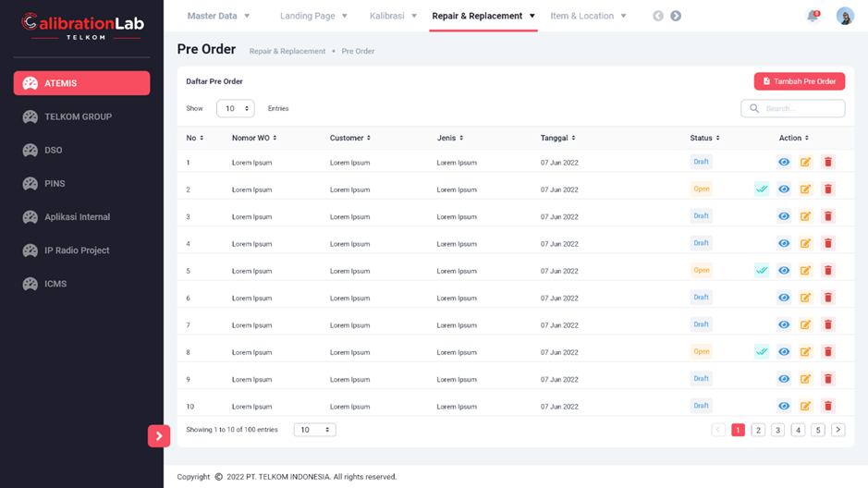Open the Kalibrasi menu tab

point(393,16)
